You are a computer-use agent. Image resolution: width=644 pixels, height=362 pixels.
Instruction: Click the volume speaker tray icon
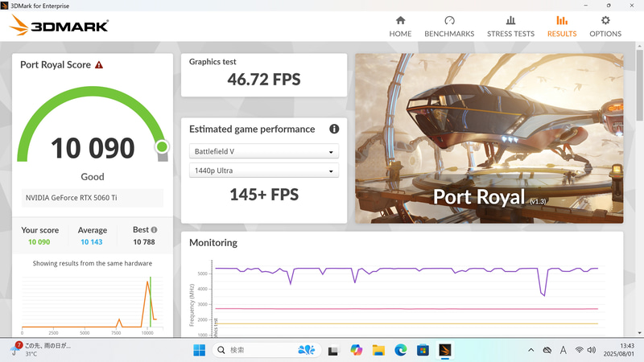click(592, 350)
